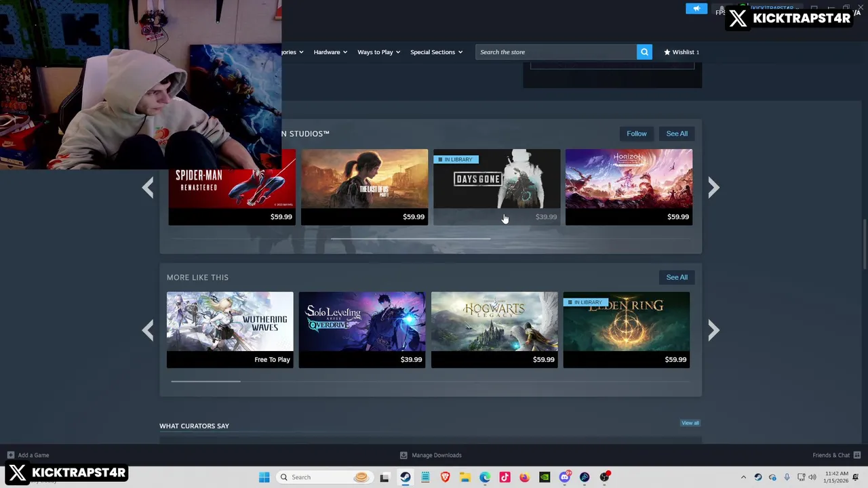Expand the Hardware store menu
868x488 pixels.
coord(330,52)
